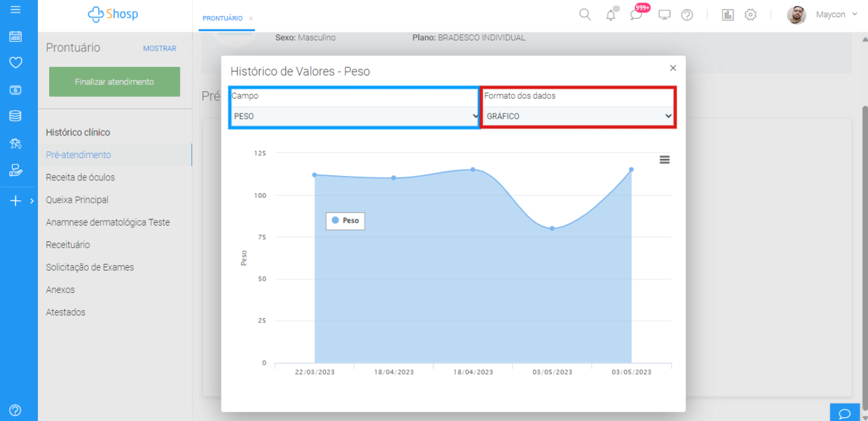Image resolution: width=868 pixels, height=421 pixels.
Task: Open the calendar icon in left sidebar
Action: coord(16,37)
